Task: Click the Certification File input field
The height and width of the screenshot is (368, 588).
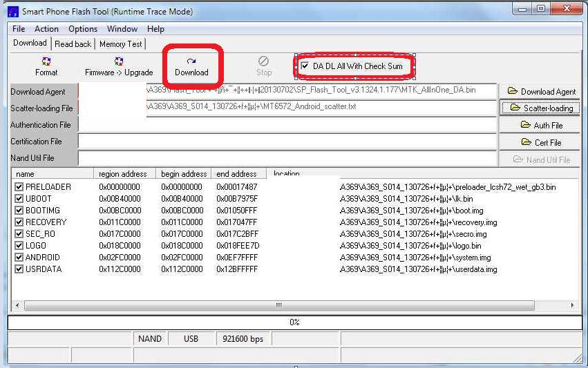Action: click(287, 142)
